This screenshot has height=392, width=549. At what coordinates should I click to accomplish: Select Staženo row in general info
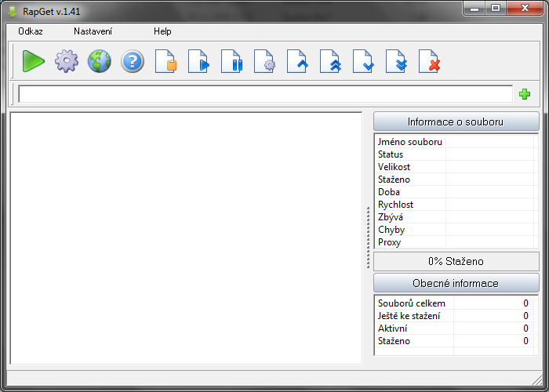click(456, 341)
